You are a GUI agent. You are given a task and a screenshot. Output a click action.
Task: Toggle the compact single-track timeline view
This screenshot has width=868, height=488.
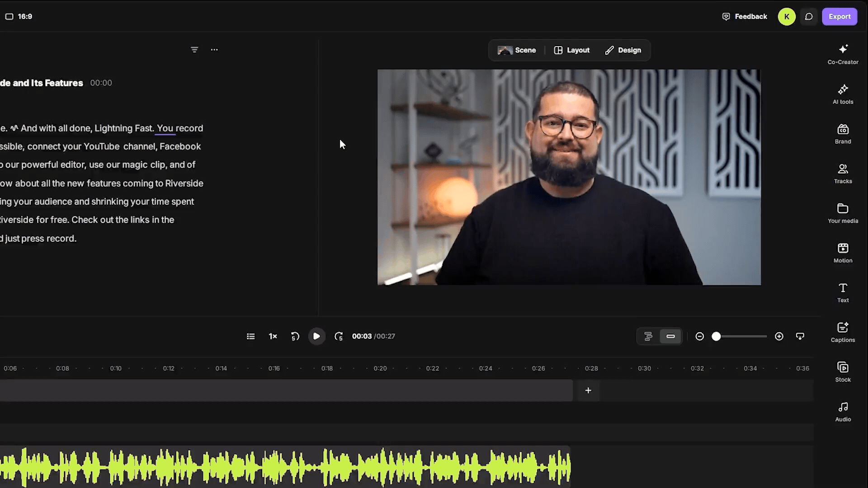pos(670,336)
